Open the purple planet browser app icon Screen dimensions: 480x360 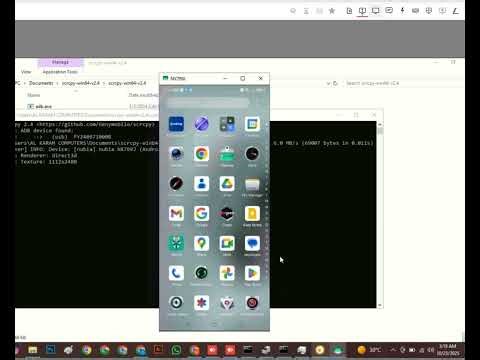coord(201,124)
